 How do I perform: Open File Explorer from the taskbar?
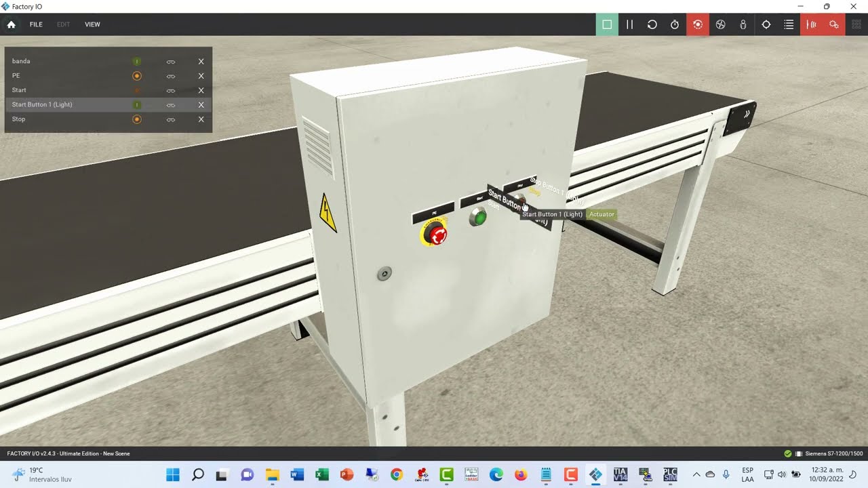(272, 474)
